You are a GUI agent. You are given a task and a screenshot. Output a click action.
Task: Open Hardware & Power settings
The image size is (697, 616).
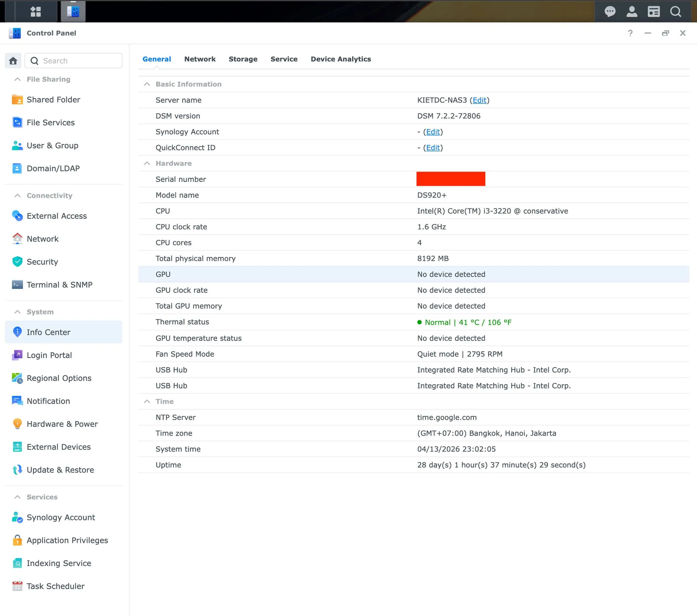(x=64, y=424)
